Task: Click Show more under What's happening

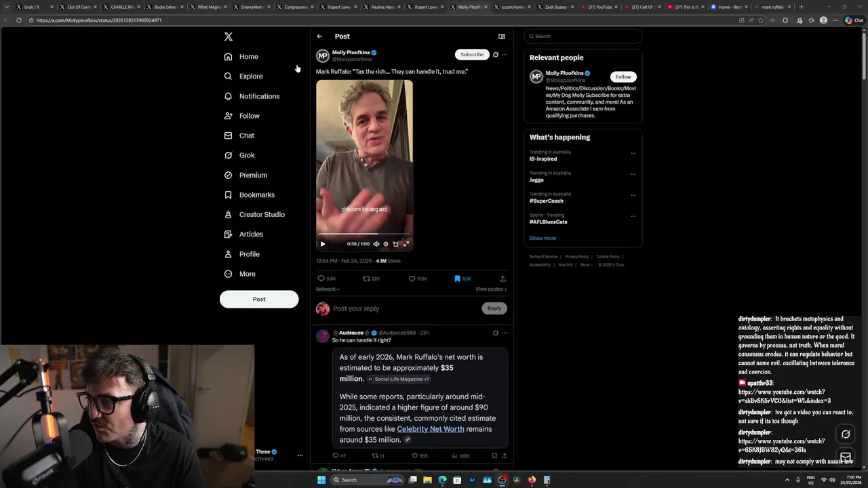Action: point(542,238)
